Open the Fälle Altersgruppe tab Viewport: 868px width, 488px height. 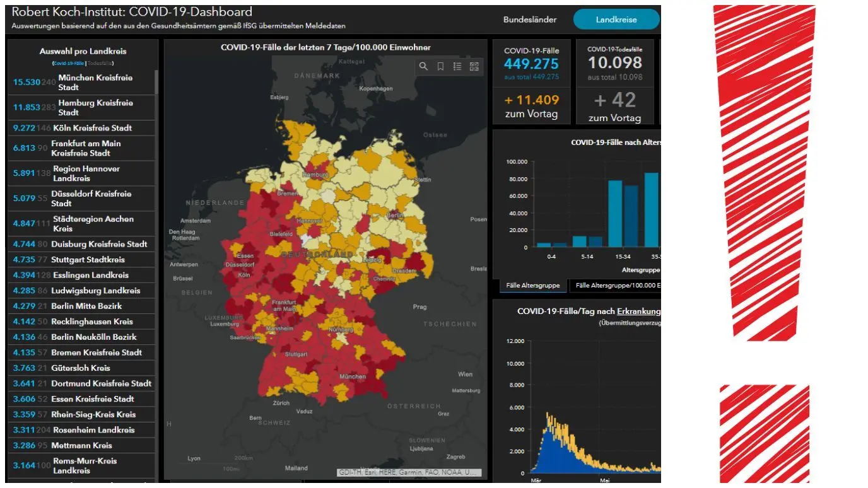(532, 286)
